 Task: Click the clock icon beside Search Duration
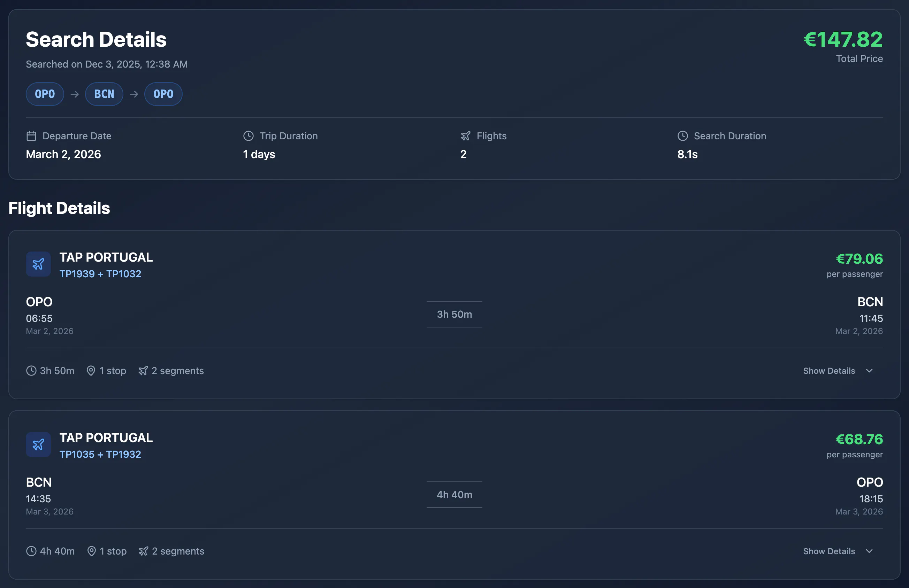(x=682, y=136)
